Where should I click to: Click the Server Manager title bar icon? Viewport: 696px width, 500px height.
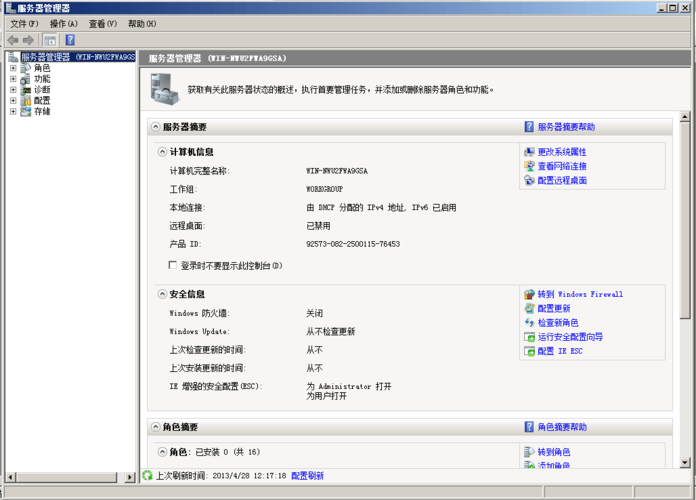pos(11,8)
